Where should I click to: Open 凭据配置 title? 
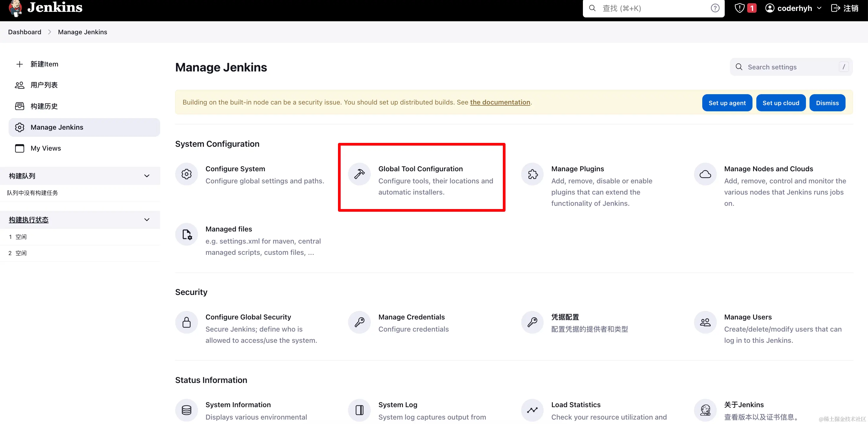(x=565, y=317)
